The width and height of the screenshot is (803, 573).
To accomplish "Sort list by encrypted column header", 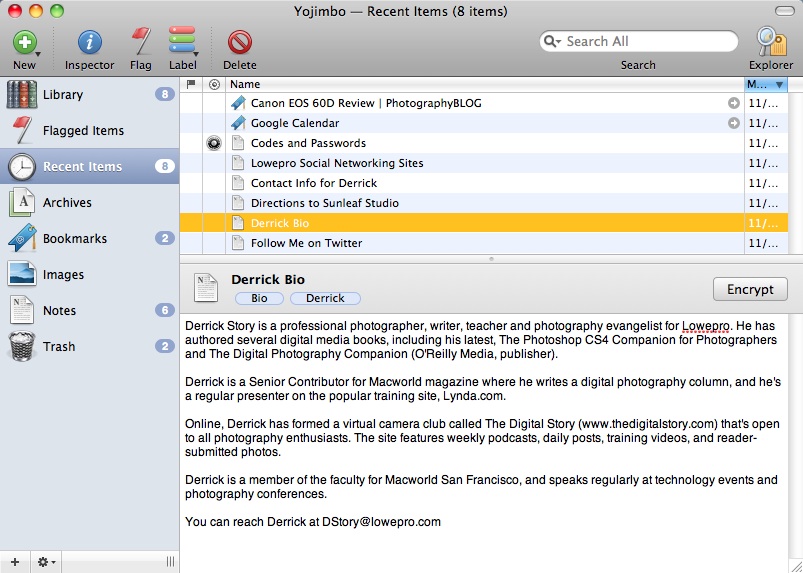I will [213, 85].
